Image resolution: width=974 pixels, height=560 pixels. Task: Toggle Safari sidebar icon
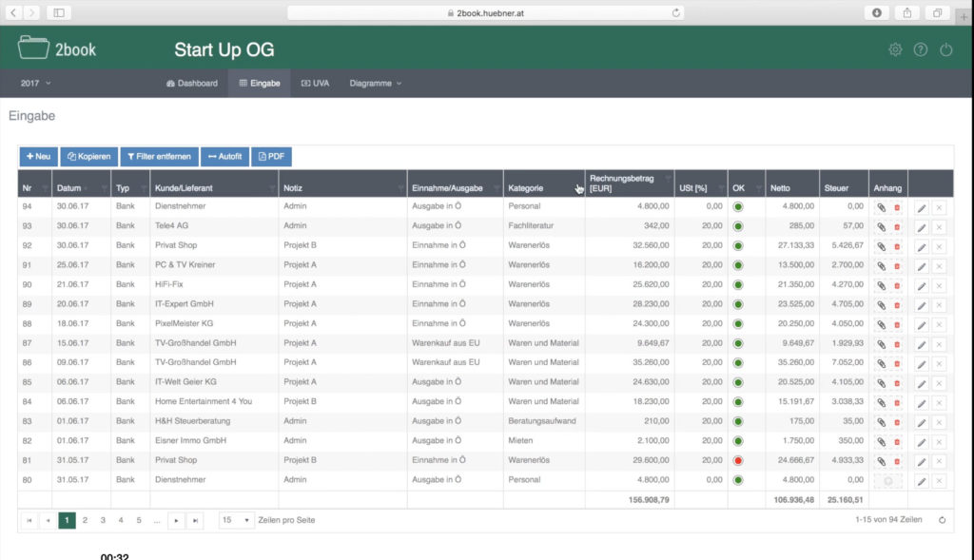pyautogui.click(x=59, y=12)
